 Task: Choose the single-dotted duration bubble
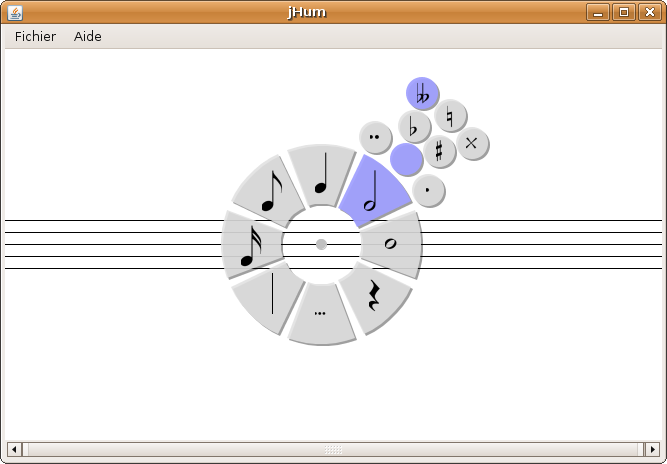[429, 191]
